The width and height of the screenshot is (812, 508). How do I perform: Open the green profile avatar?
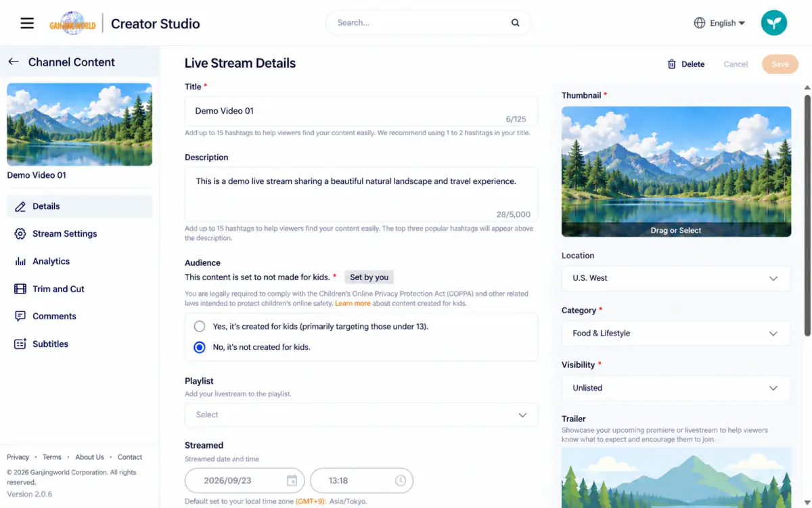(x=774, y=23)
